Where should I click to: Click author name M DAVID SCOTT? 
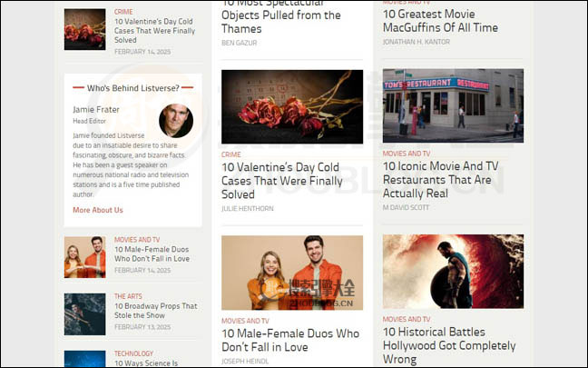[x=406, y=207]
